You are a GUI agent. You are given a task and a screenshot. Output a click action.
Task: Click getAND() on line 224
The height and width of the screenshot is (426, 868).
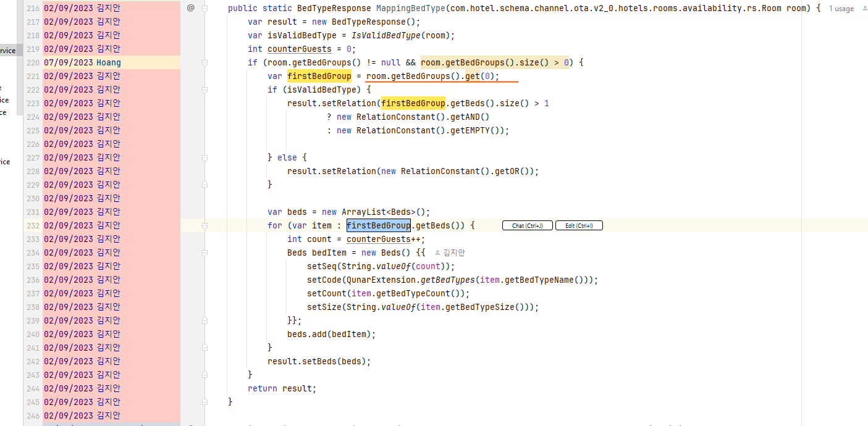[x=470, y=117]
